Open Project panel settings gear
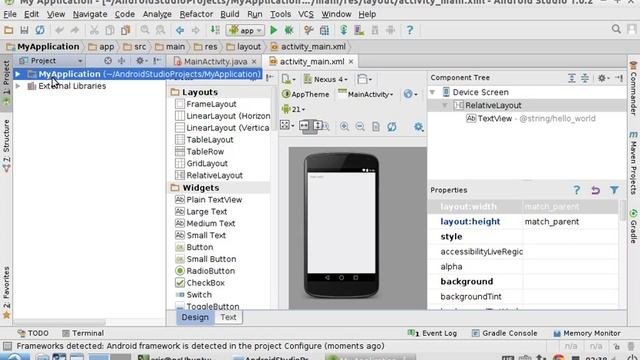The width and height of the screenshot is (640, 360). click(x=141, y=61)
